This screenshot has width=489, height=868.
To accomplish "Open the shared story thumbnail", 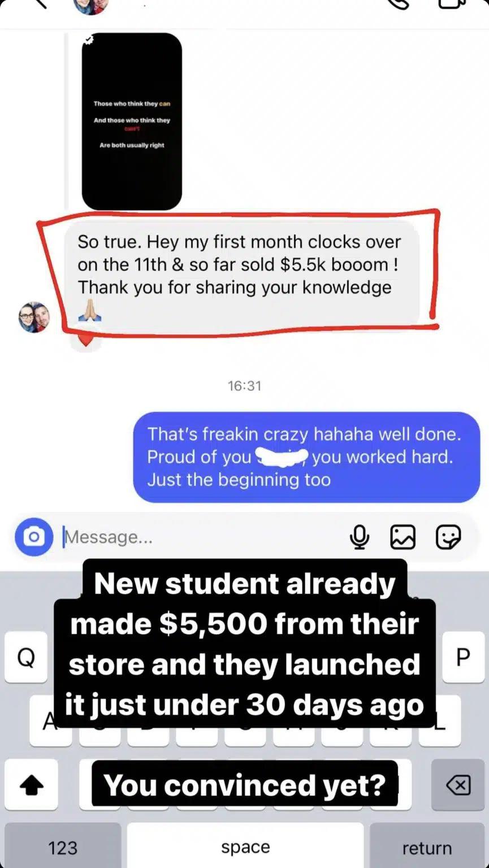I will (x=132, y=121).
